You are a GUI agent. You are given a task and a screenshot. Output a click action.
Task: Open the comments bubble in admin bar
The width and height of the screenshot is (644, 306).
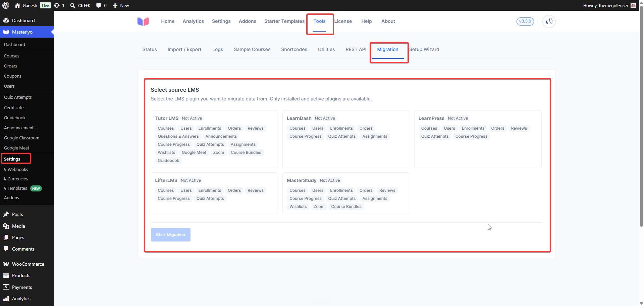pyautogui.click(x=101, y=5)
